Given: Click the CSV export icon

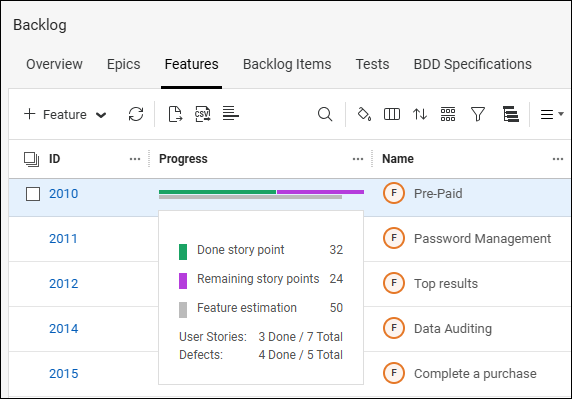Looking at the screenshot, I should [x=203, y=114].
